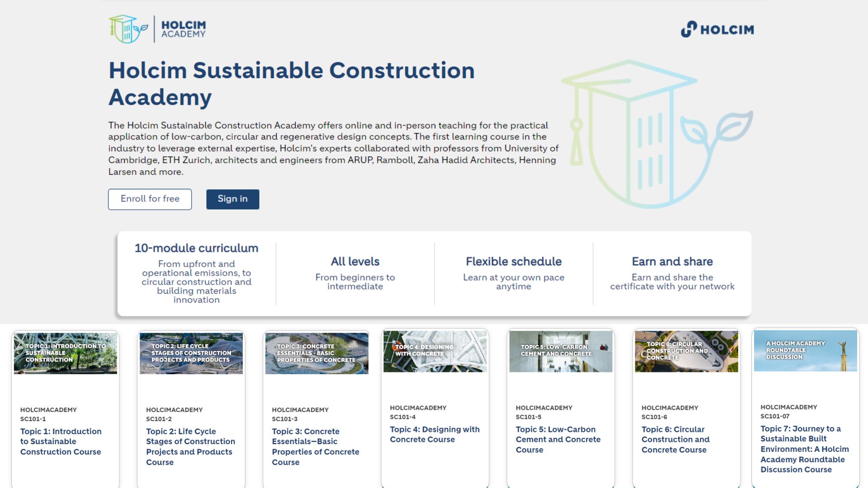Image resolution: width=868 pixels, height=488 pixels.
Task: Click the Holcim Academy logo
Action: [x=157, y=28]
